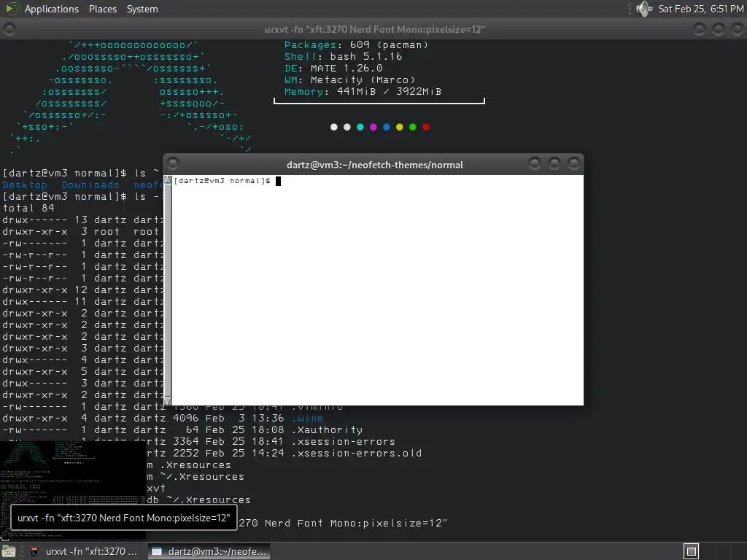Click the magenta color dot in neofetch output

373,127
